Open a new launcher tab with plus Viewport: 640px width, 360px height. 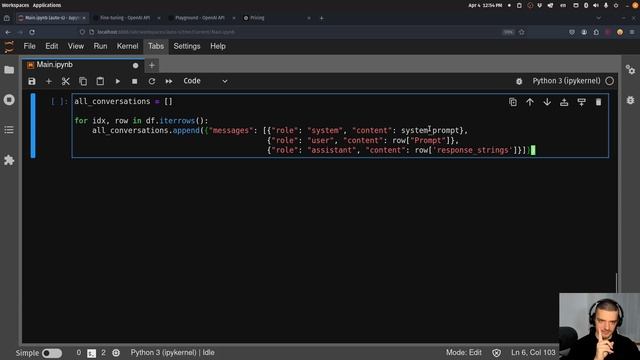151,65
